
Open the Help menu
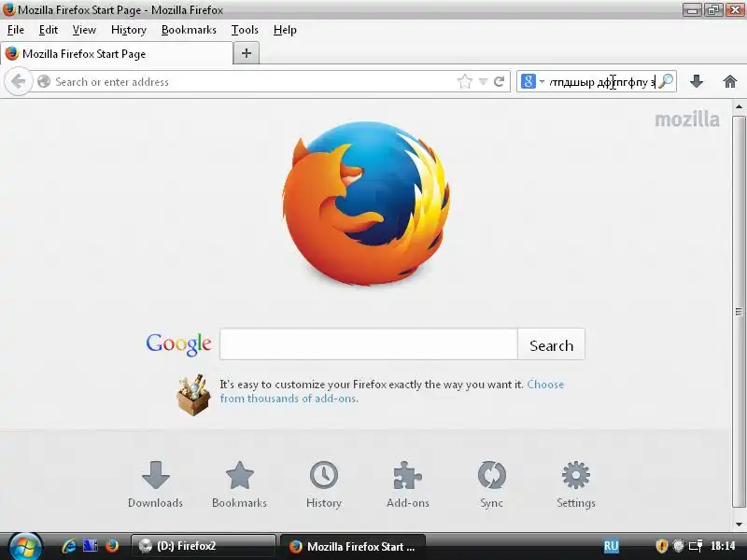[x=285, y=30]
